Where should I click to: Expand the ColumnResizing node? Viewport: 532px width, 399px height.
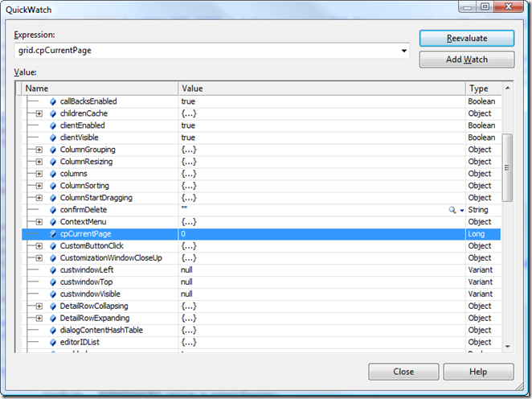39,162
